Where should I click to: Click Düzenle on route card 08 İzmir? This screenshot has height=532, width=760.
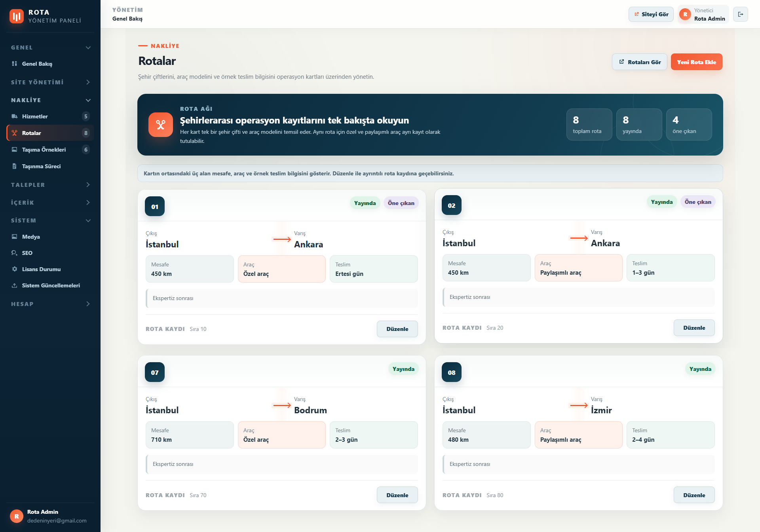[x=694, y=495]
